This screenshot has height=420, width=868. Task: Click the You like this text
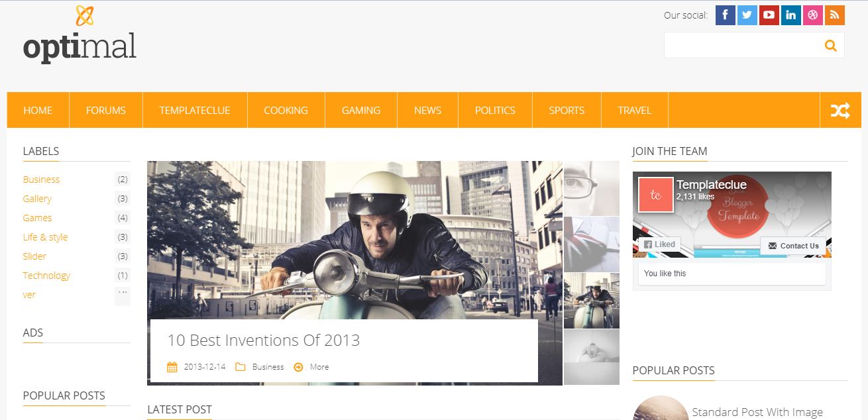(x=665, y=274)
